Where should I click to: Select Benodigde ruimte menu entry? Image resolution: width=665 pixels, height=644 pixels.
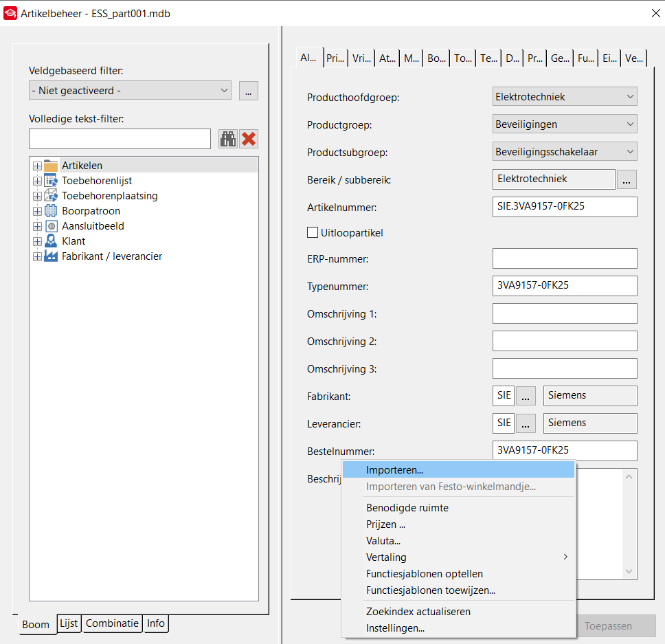[458, 508]
